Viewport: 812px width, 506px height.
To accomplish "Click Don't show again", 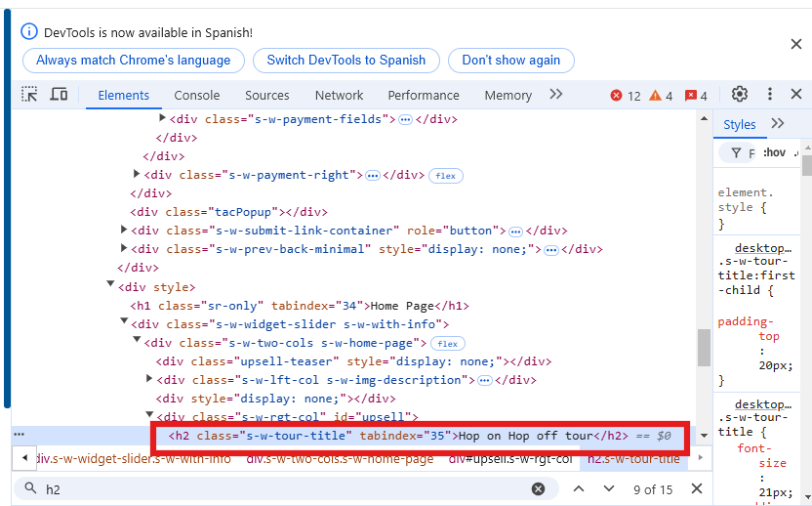I will 511,61.
